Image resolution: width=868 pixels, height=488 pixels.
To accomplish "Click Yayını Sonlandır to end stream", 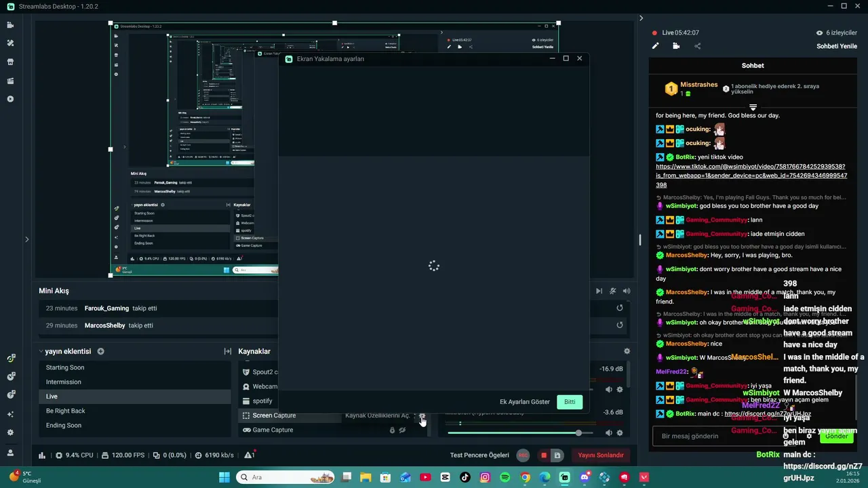I will [x=601, y=455].
